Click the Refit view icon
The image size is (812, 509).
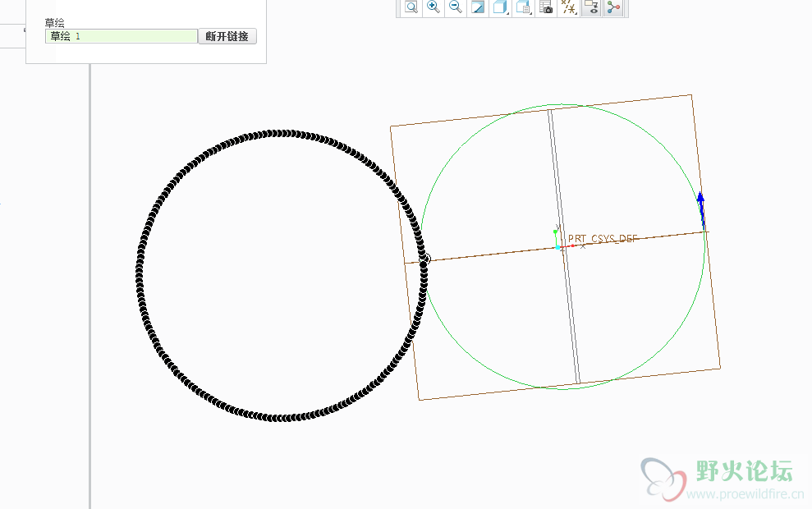pos(411,7)
